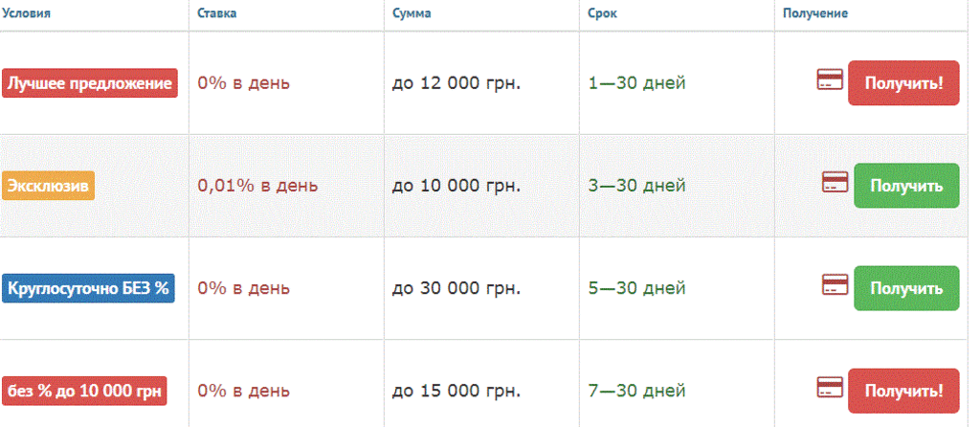
Task: Sort by Сумма column header
Action: pyautogui.click(x=412, y=13)
